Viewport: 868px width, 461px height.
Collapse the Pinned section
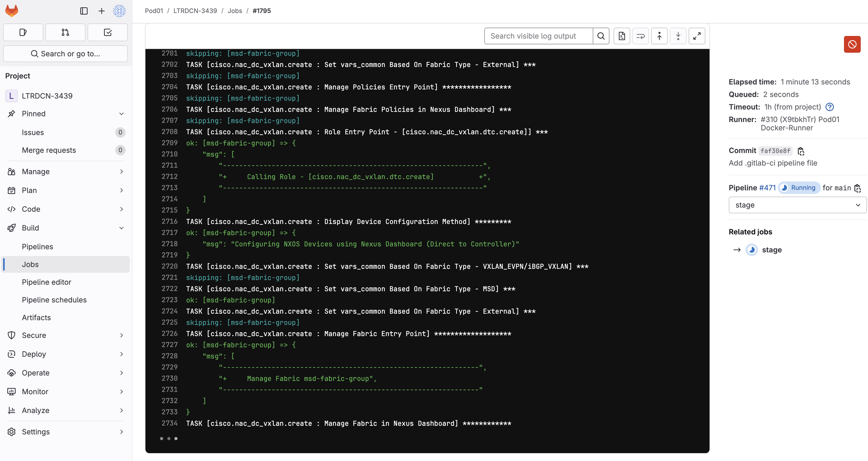(121, 114)
